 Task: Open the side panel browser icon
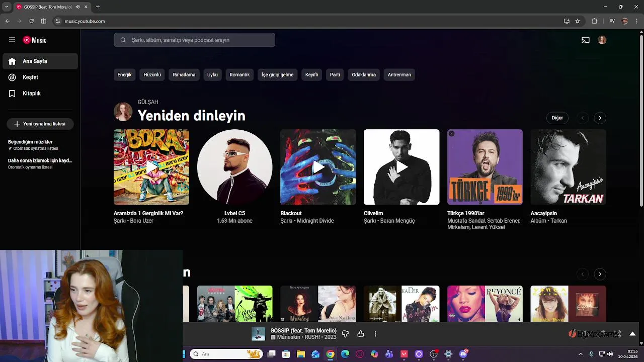[44, 21]
